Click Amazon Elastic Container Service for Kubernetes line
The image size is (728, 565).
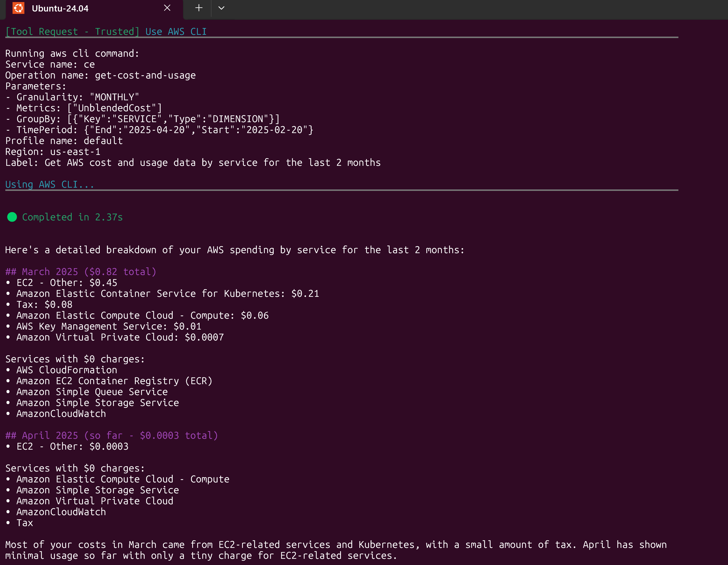(162, 294)
